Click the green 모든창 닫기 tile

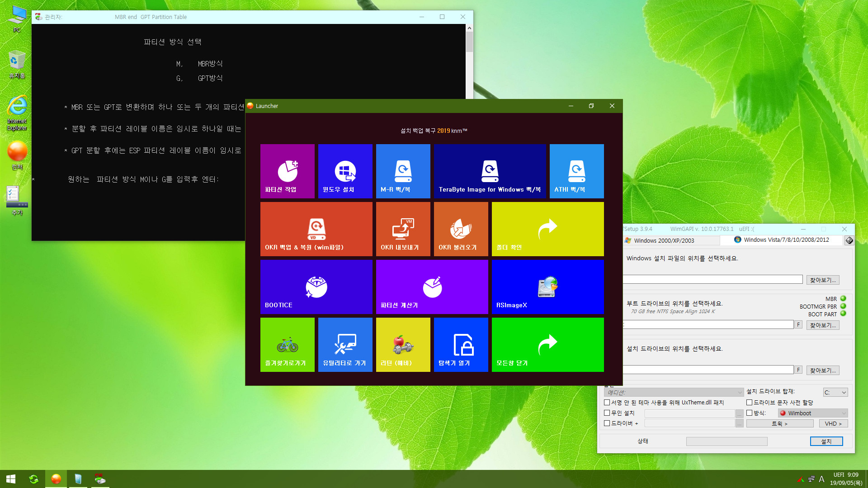547,344
